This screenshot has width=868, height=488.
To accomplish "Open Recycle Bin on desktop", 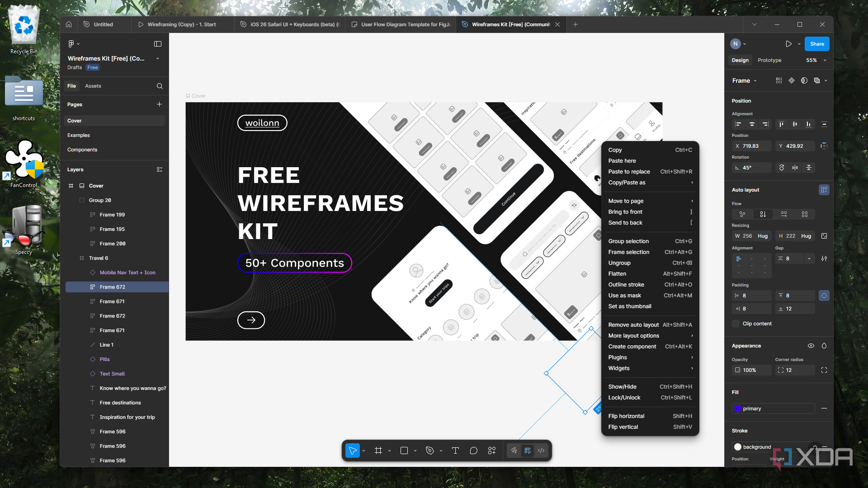I will 24,30.
